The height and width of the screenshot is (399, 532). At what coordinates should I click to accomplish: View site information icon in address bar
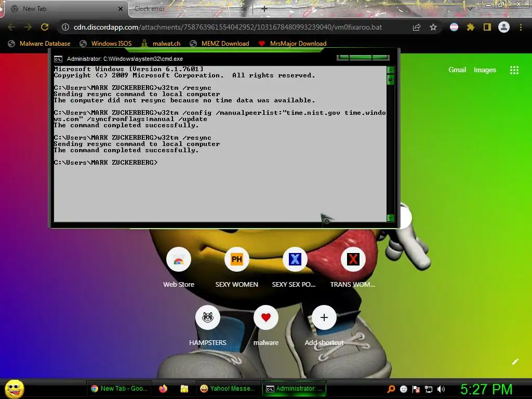pos(65,27)
